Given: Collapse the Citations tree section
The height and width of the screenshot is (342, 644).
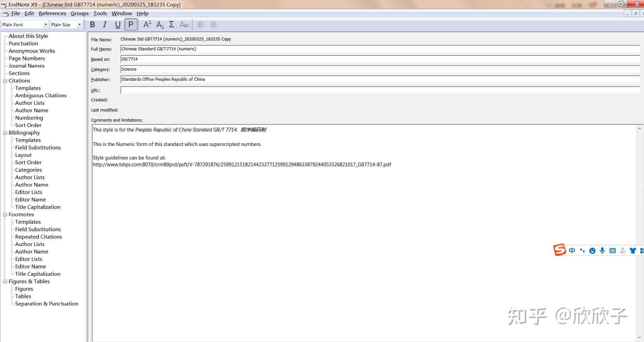Looking at the screenshot, I should coord(5,81).
